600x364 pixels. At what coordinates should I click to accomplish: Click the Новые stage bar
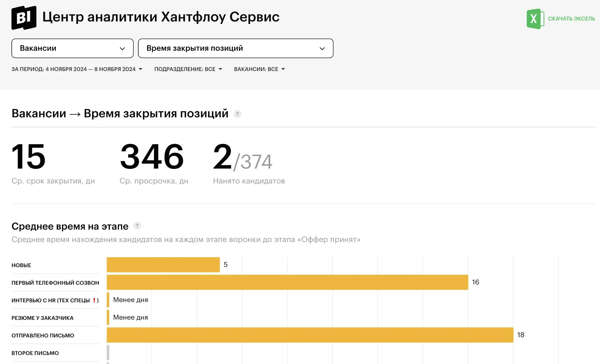(x=163, y=265)
